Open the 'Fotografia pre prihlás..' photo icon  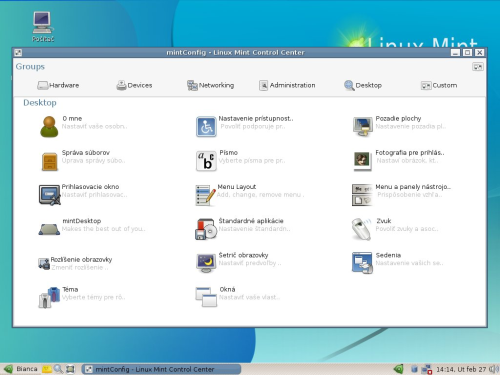362,161
